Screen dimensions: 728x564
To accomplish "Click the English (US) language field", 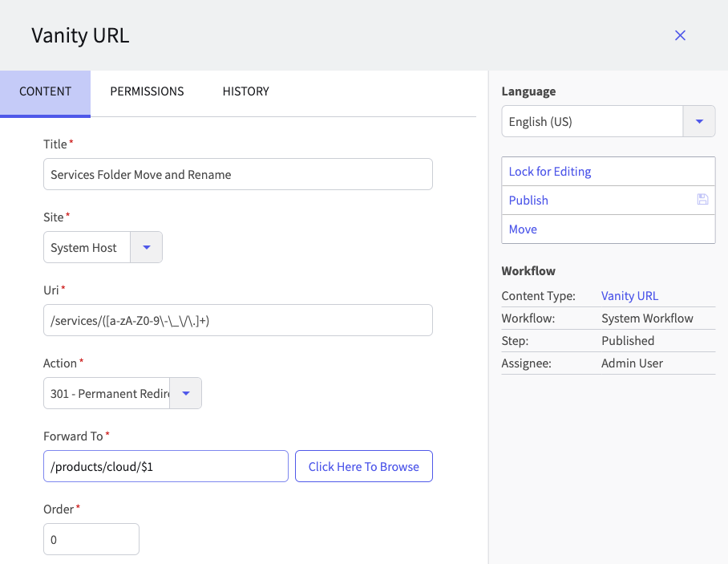I will click(x=592, y=122).
